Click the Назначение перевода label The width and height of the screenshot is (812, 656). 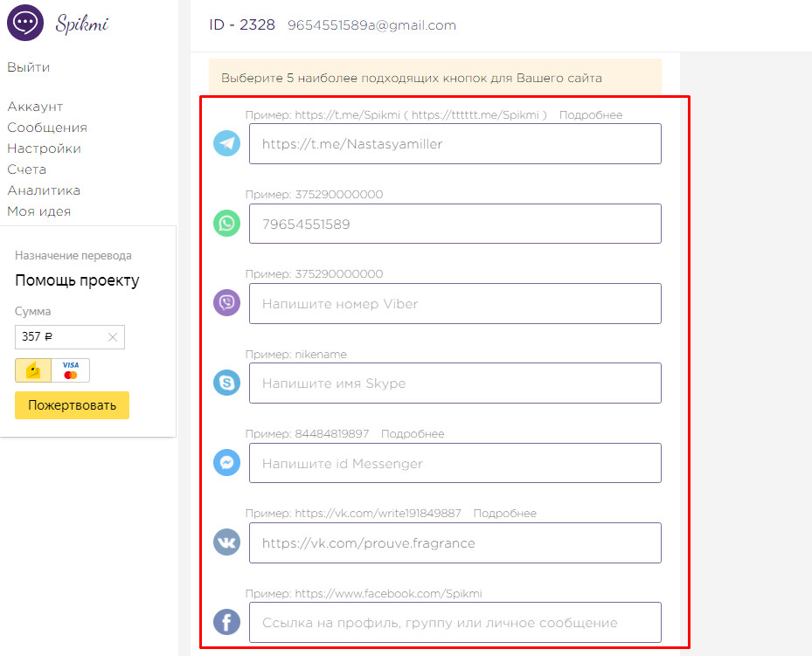tap(73, 256)
